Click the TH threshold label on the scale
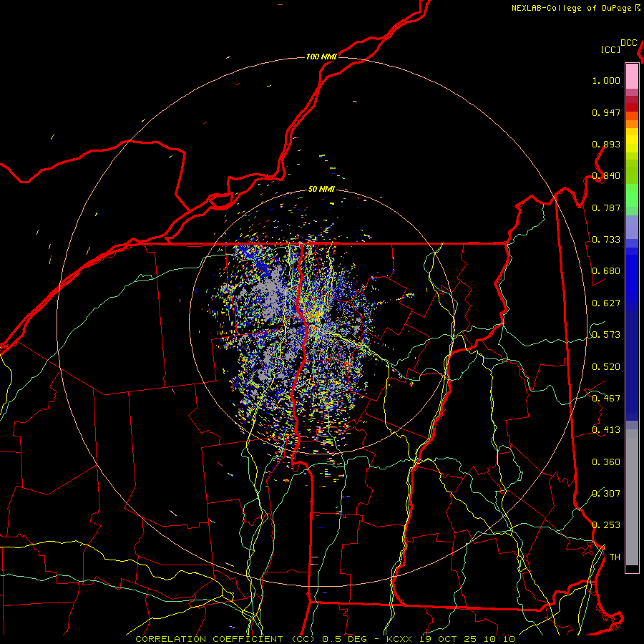The height and width of the screenshot is (644, 644). point(615,557)
